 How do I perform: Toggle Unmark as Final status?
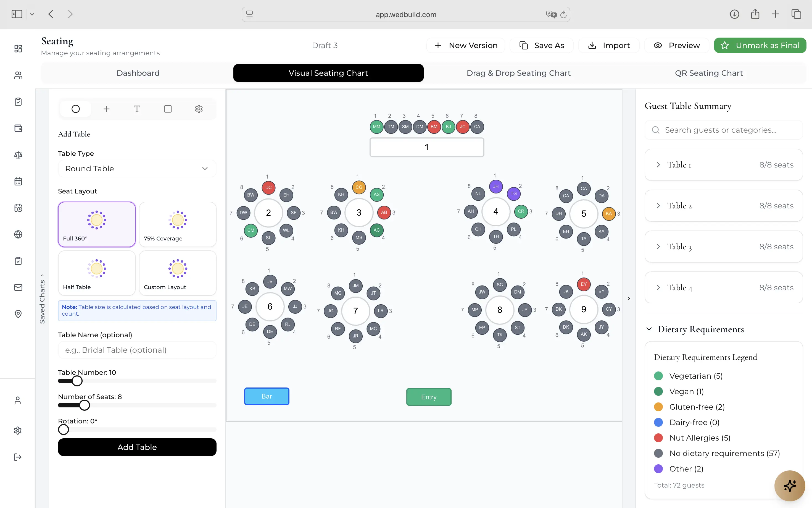click(760, 45)
